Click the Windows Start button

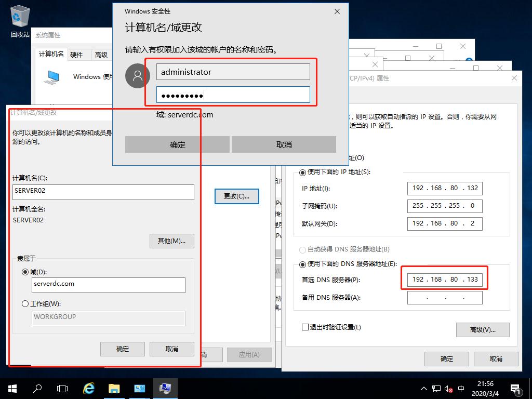(x=11, y=388)
